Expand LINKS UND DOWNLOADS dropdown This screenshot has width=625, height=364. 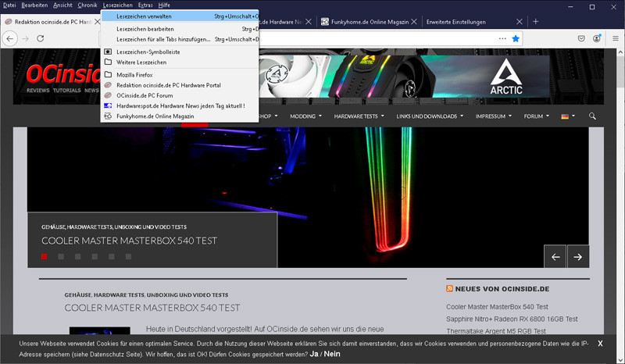[430, 116]
